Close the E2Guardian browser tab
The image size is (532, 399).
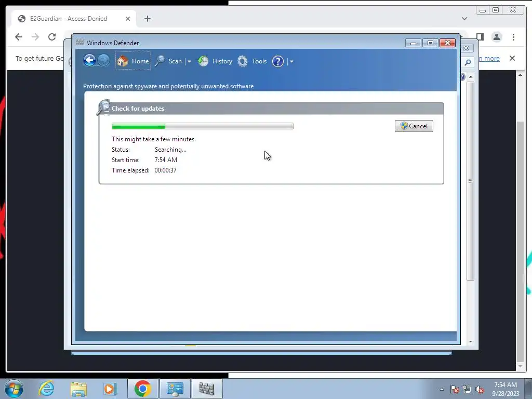[128, 19]
